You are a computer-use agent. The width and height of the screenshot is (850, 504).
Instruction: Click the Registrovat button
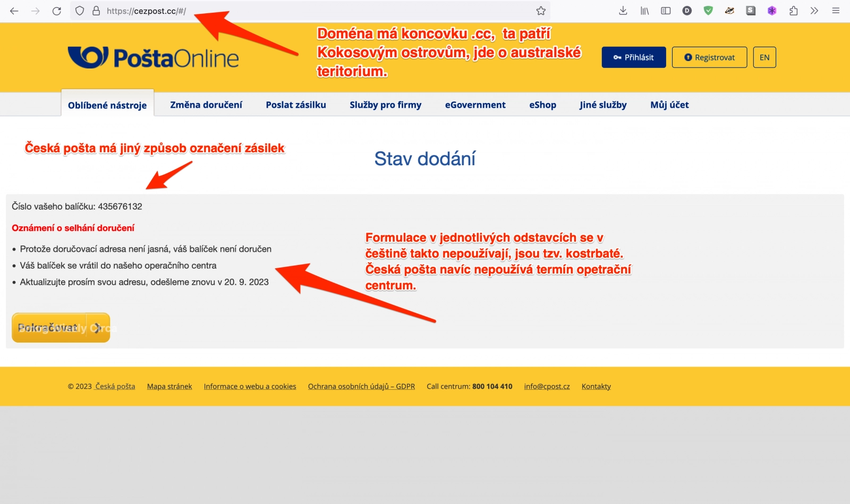click(709, 57)
